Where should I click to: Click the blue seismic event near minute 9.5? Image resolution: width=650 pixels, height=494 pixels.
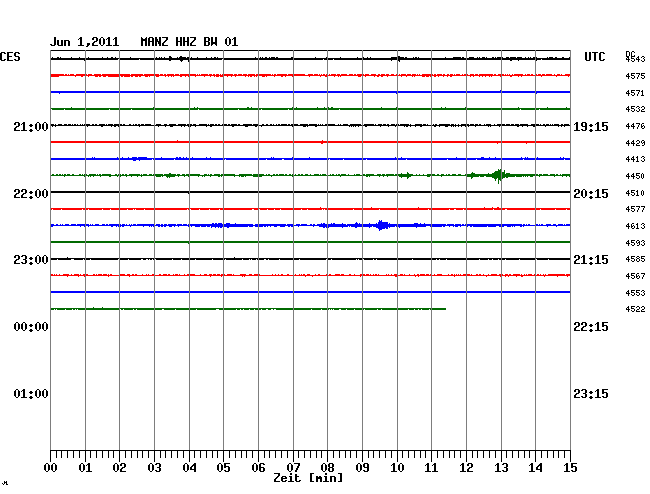(x=381, y=225)
